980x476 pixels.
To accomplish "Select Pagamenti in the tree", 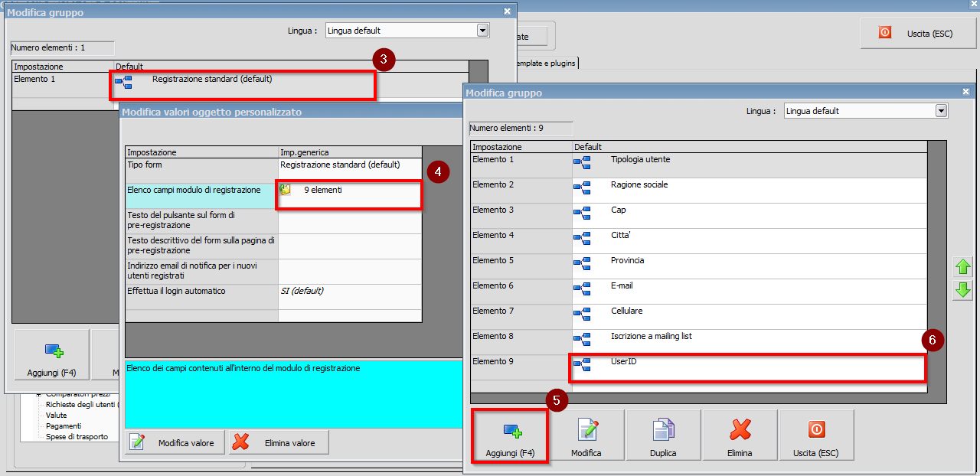I will point(64,425).
